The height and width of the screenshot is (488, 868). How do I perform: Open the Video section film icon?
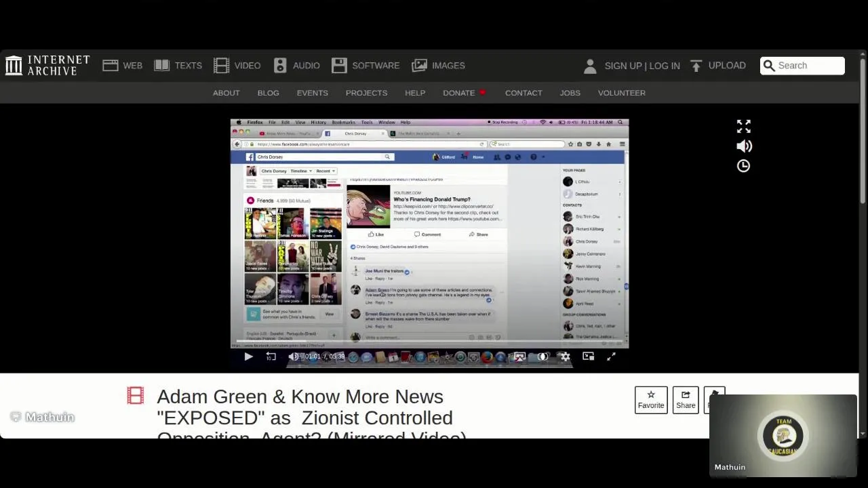(x=221, y=66)
